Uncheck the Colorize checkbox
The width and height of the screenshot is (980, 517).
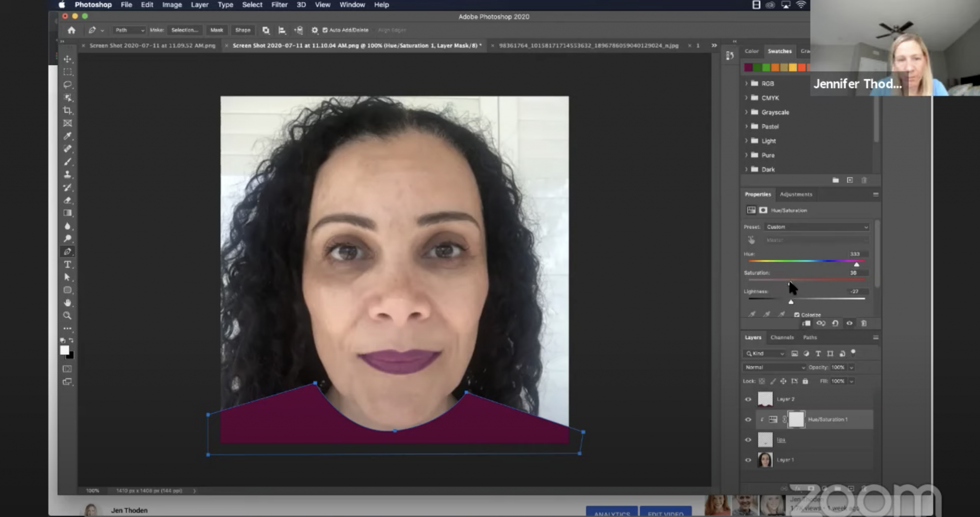[797, 315]
